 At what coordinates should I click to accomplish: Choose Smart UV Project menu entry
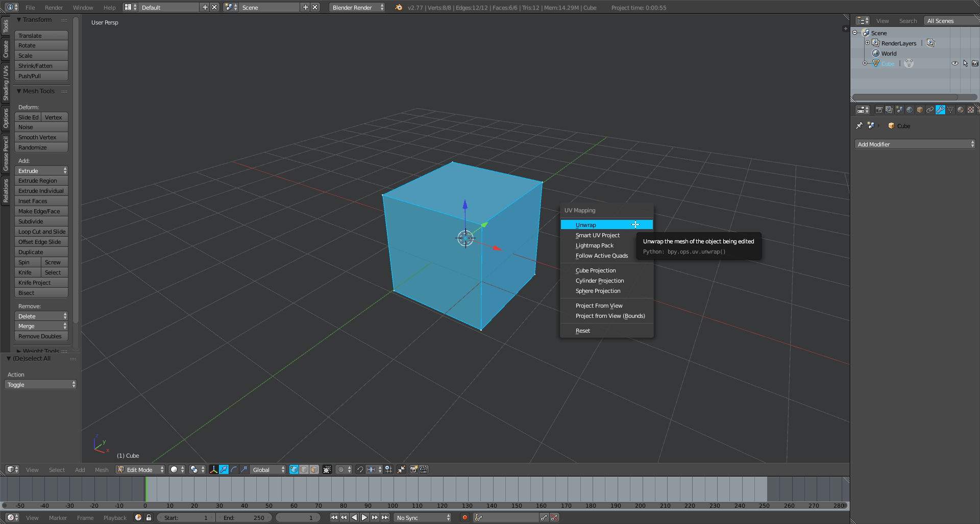tap(606, 235)
